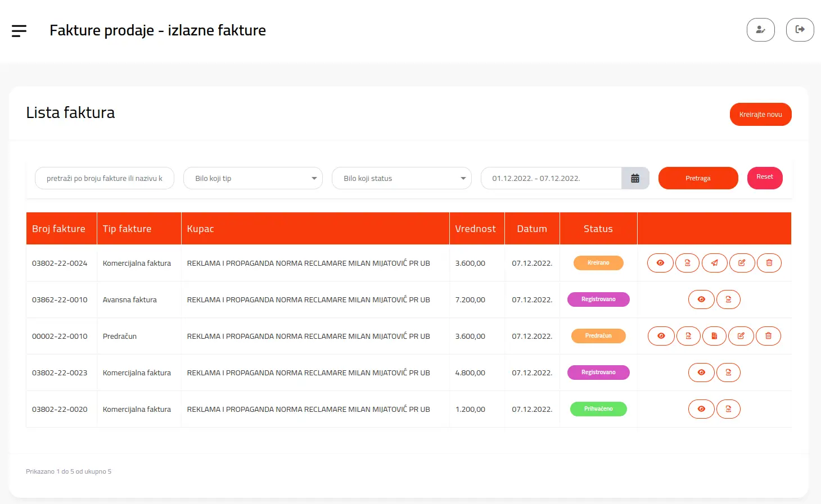Screen dimensions: 821x504
Task: Open the hamburger menu
Action: coord(19,30)
